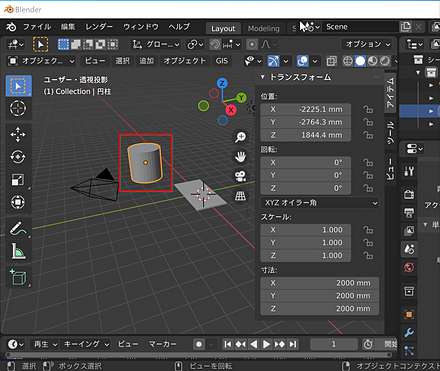Select the Scale tool icon

click(18, 179)
